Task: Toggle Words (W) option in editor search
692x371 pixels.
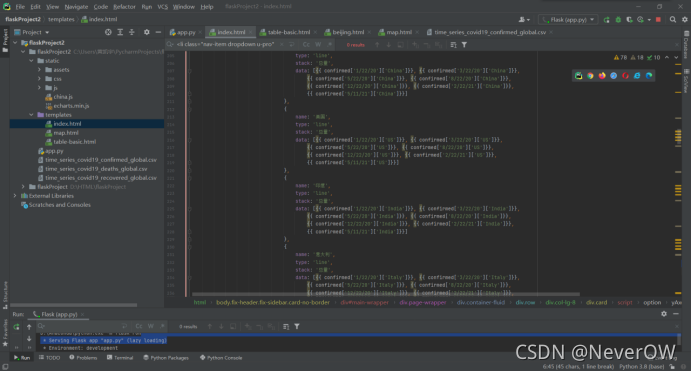Action: tap(318, 45)
